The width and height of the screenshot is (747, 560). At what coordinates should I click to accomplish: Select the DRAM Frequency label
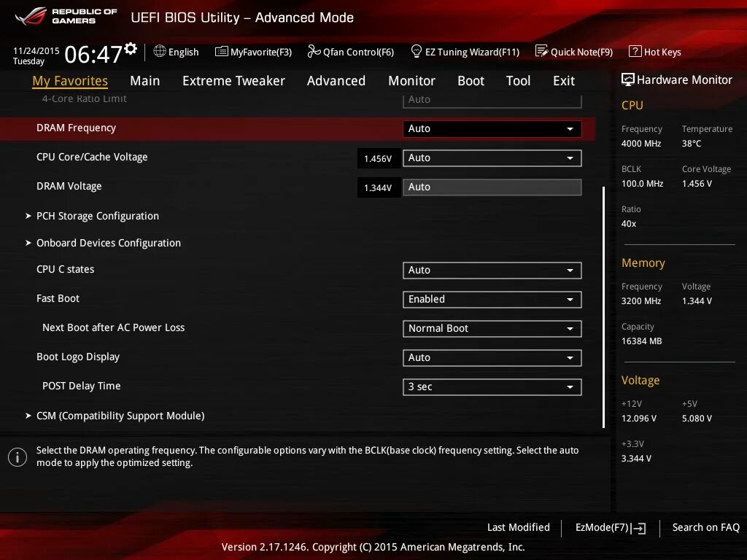tap(76, 128)
